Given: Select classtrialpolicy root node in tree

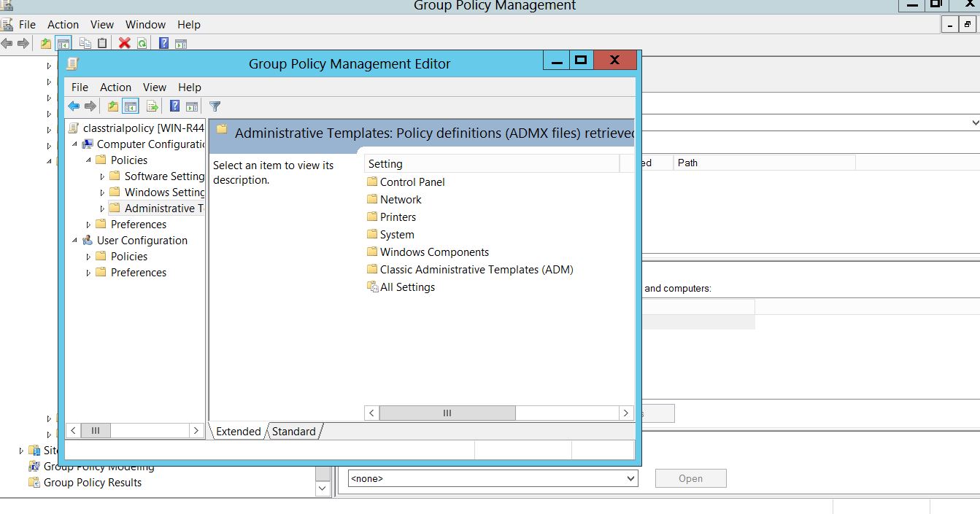Looking at the screenshot, I should click(x=136, y=128).
